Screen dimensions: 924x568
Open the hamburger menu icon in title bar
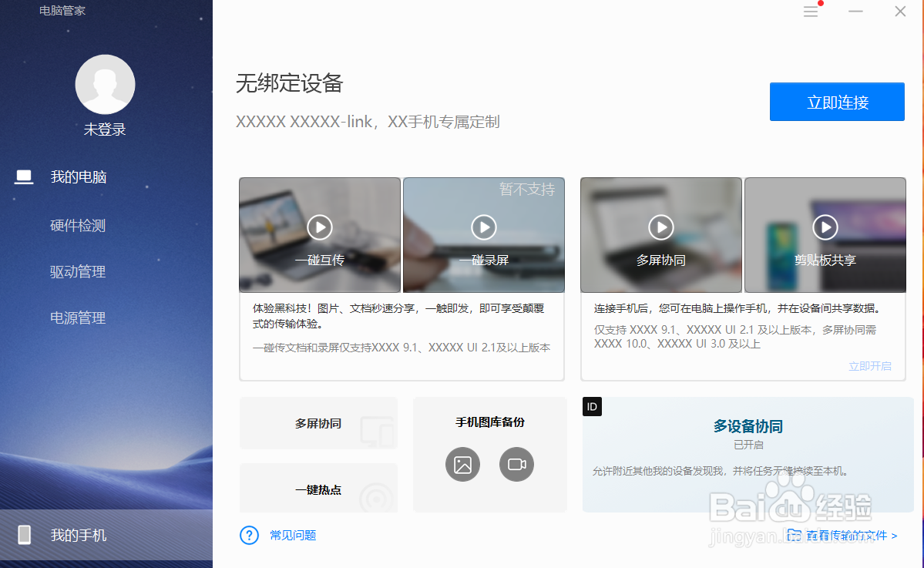coord(811,12)
